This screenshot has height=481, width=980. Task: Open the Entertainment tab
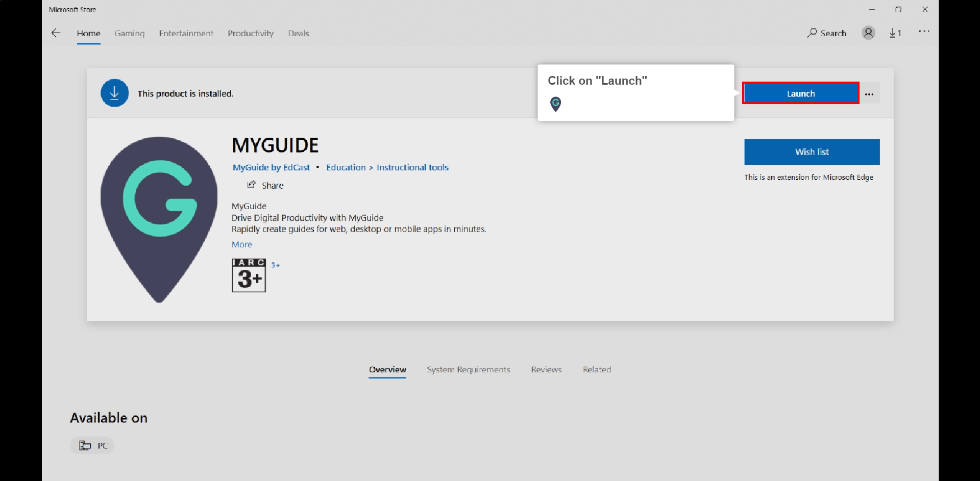pyautogui.click(x=186, y=33)
